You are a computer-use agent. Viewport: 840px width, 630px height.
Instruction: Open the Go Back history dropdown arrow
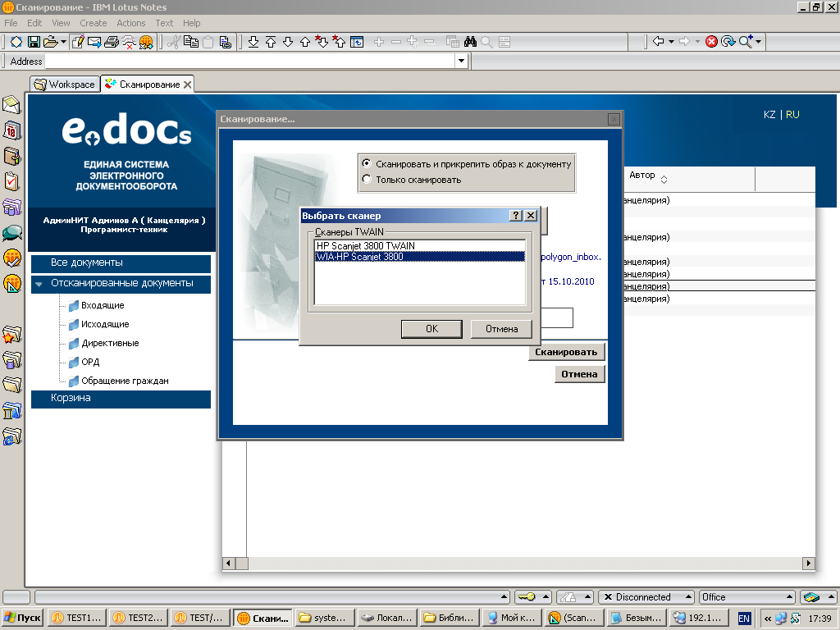(x=671, y=42)
